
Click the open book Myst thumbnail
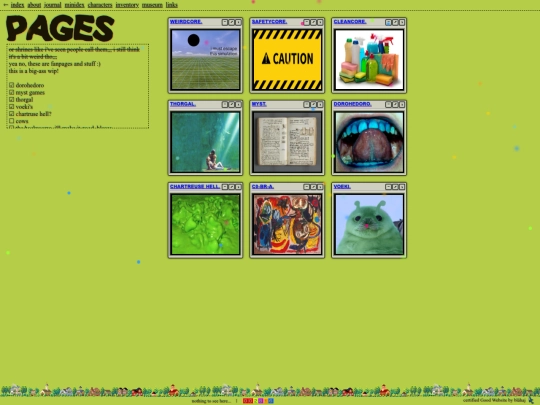coord(287,142)
